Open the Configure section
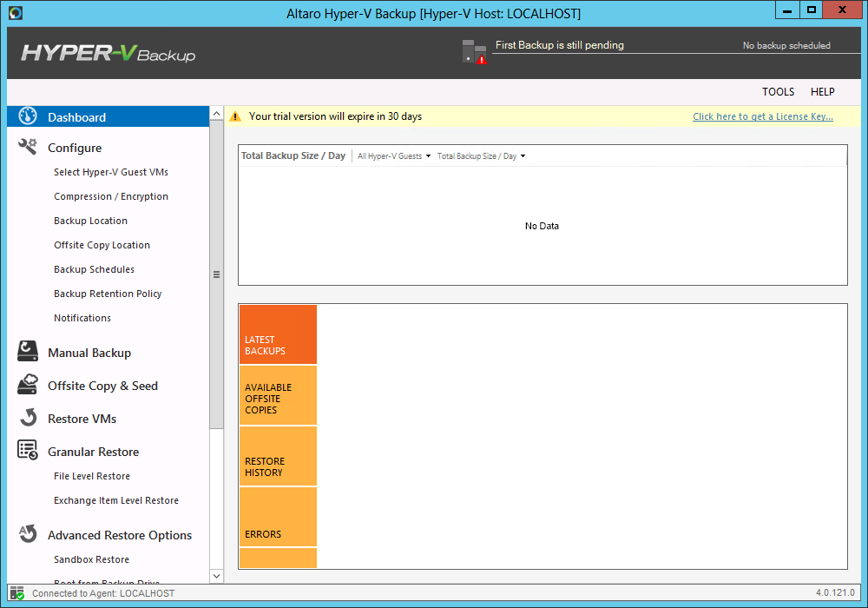868x608 pixels. pos(75,148)
